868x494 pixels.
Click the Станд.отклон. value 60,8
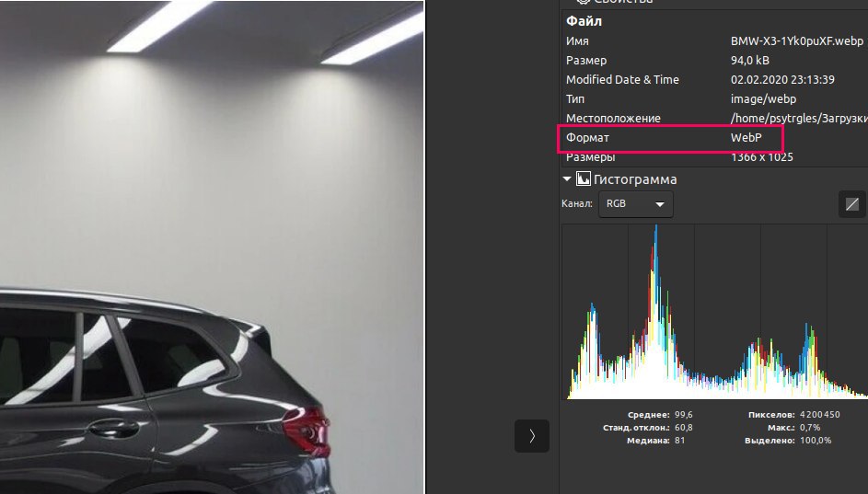pyautogui.click(x=683, y=428)
